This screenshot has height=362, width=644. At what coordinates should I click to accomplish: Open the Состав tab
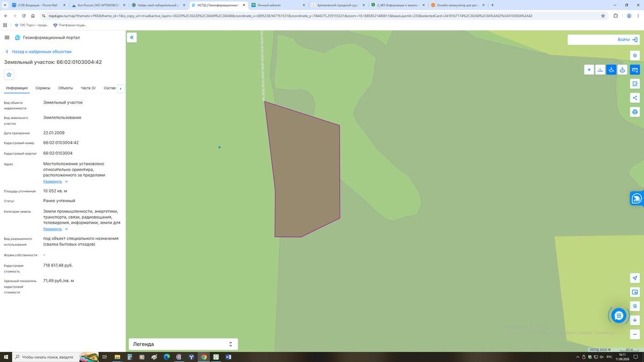coord(109,88)
